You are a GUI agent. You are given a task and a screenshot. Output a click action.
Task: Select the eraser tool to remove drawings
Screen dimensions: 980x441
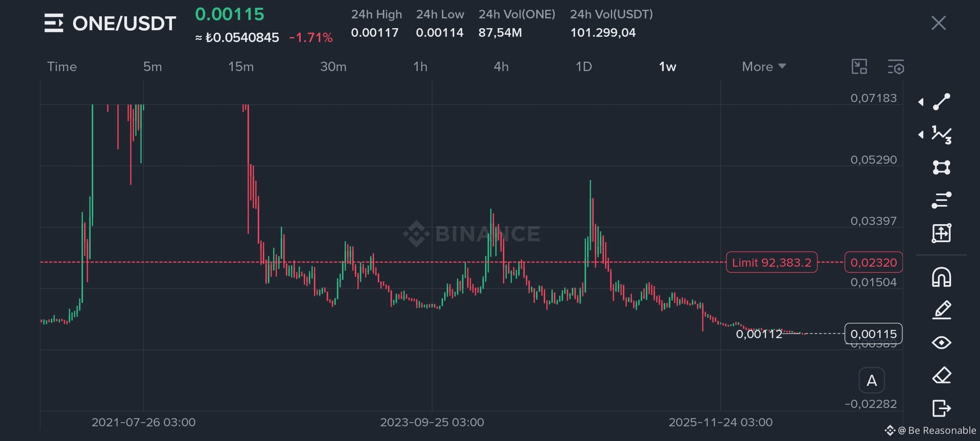(942, 375)
